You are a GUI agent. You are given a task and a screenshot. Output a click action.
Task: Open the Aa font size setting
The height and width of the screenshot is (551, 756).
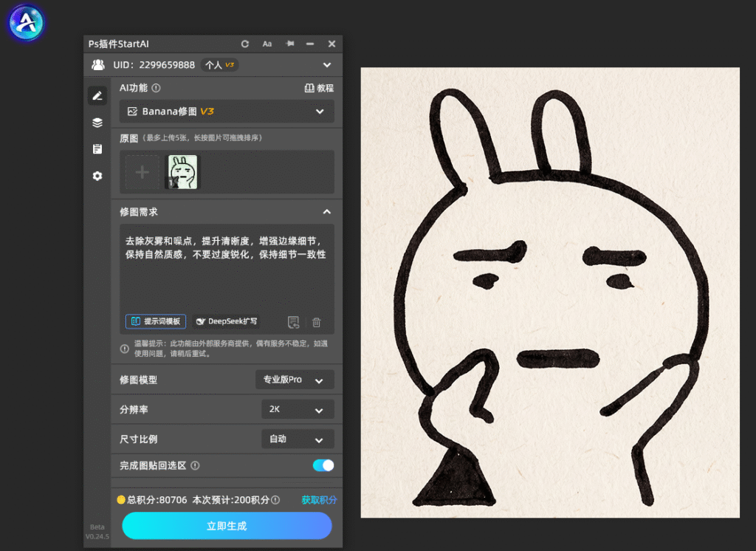(267, 44)
